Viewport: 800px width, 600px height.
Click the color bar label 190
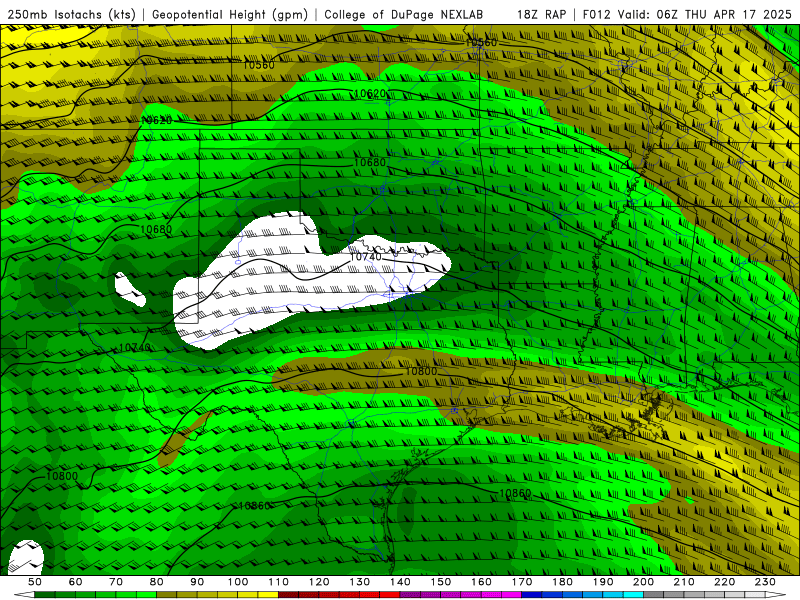point(603,582)
